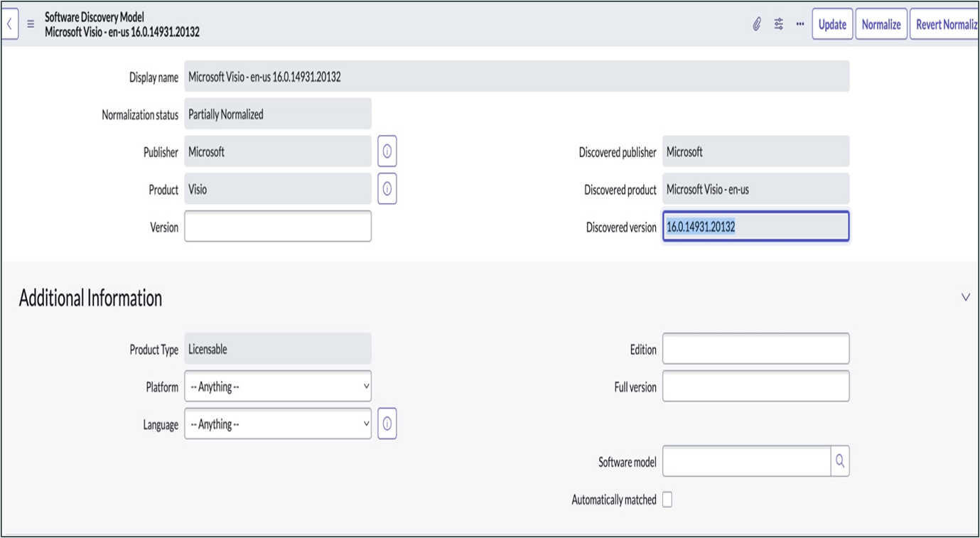Click the Full version input field
Screen dimensions: 980x538
pyautogui.click(x=755, y=386)
